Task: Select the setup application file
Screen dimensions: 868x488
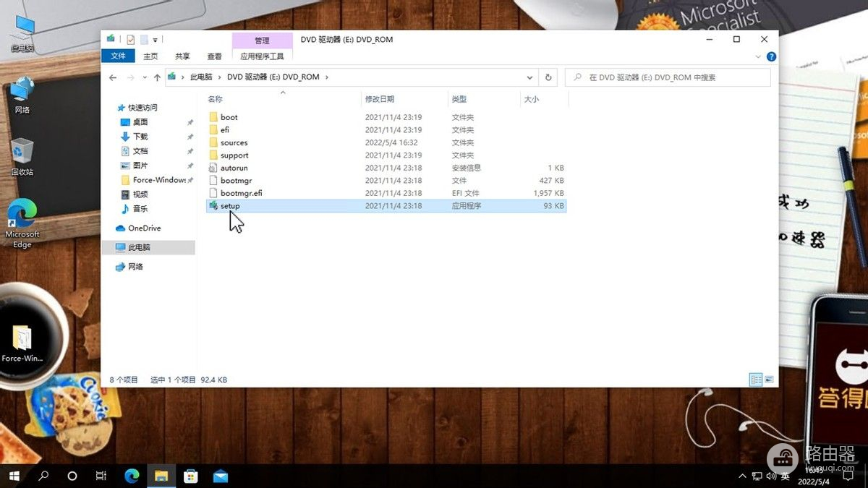Action: click(230, 206)
